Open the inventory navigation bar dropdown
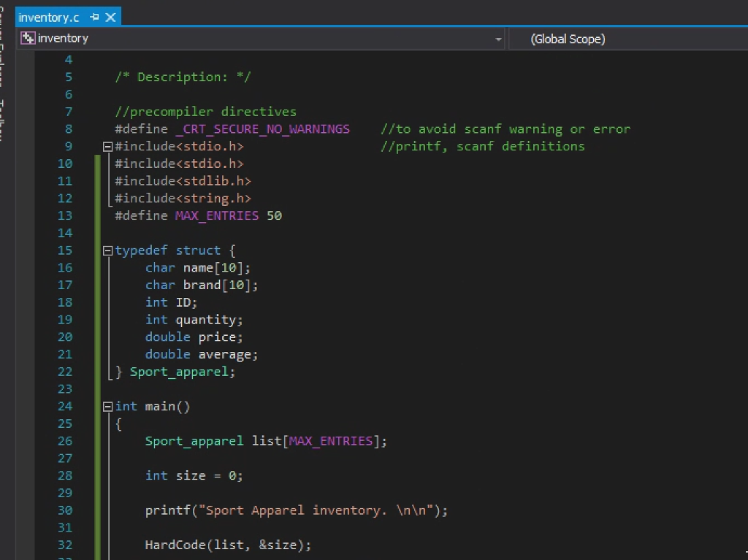Image resolution: width=748 pixels, height=560 pixels. (497, 38)
